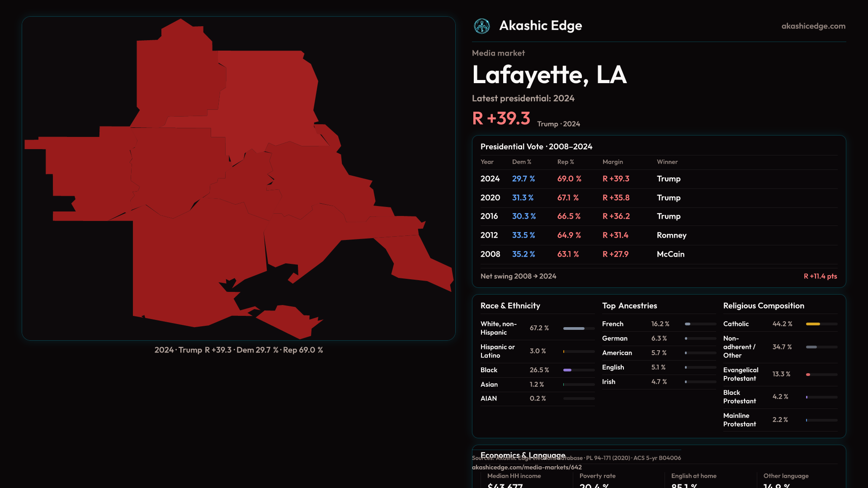The width and height of the screenshot is (868, 488).
Task: Click the Evangelical Protestant red bar
Action: click(808, 375)
